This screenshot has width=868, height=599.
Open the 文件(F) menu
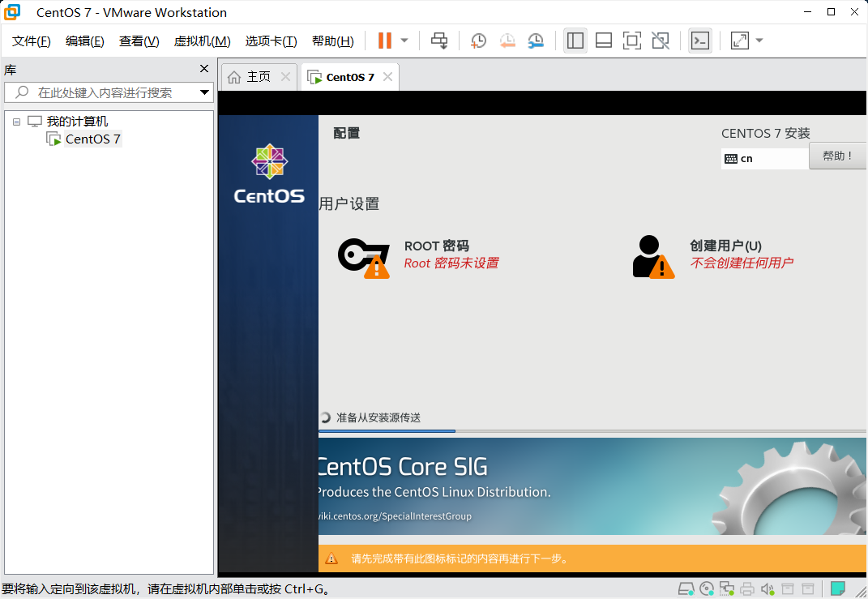[31, 41]
